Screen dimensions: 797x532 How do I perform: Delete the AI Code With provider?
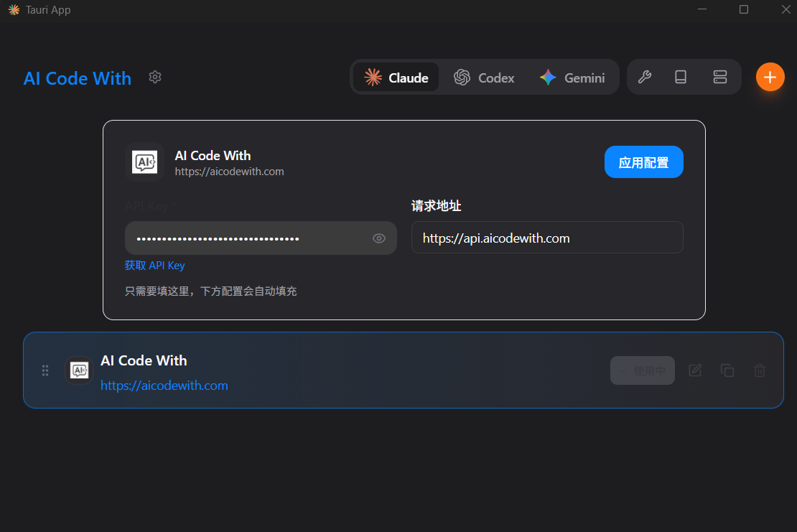[x=760, y=370]
